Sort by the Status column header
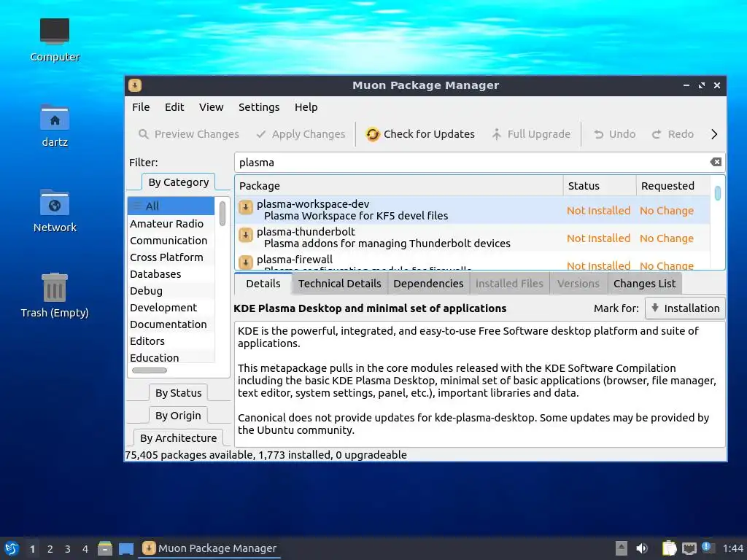This screenshot has width=747, height=560. pyautogui.click(x=600, y=186)
